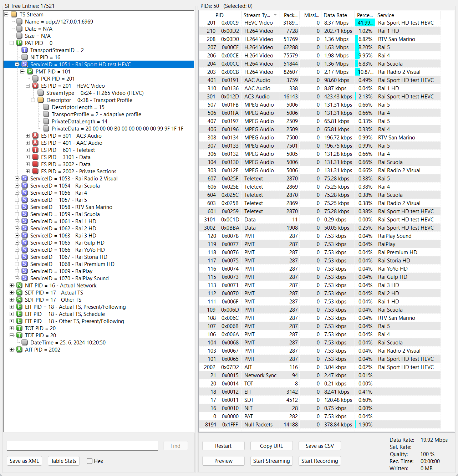458x476 pixels.
Task: Click the red T icon of Teletext ES PID 601
Action: (x=35, y=150)
